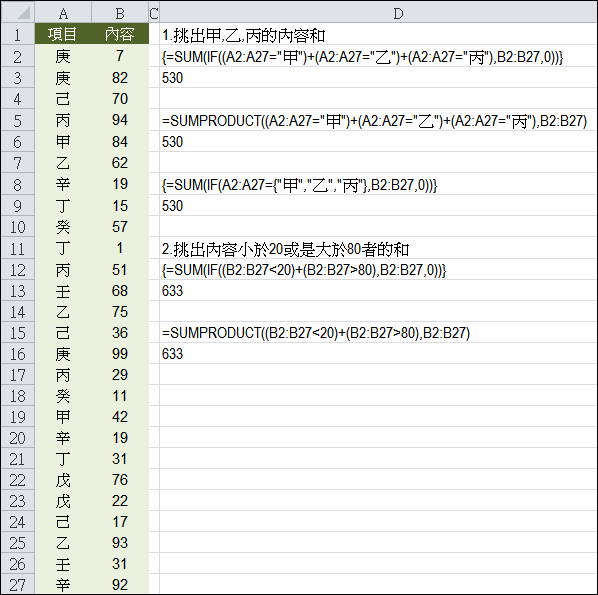Click cell B25 with value 93
This screenshot has height=595, width=598.
120,542
